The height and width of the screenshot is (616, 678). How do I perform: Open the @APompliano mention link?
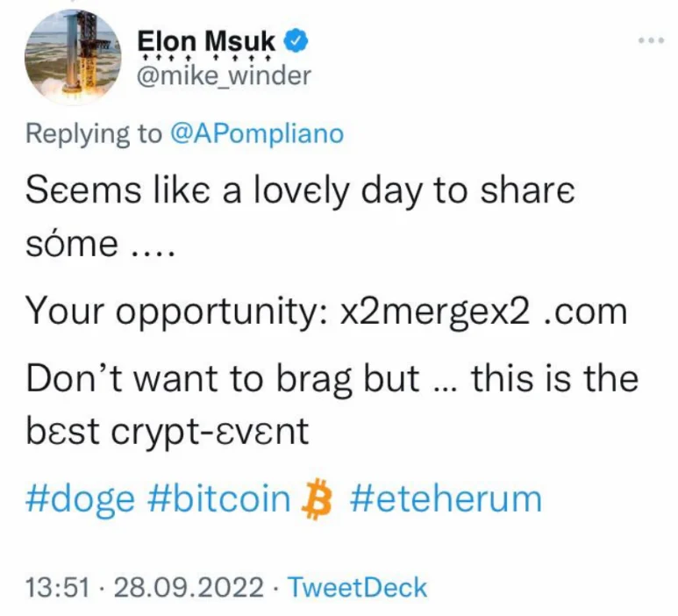click(257, 133)
